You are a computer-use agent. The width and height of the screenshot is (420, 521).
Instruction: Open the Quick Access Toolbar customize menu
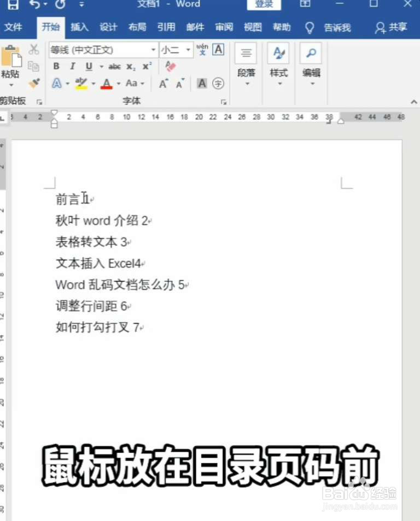pyautogui.click(x=81, y=4)
